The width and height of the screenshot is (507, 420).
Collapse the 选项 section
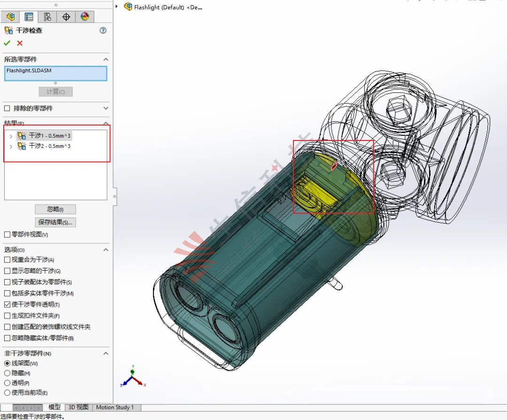click(106, 249)
